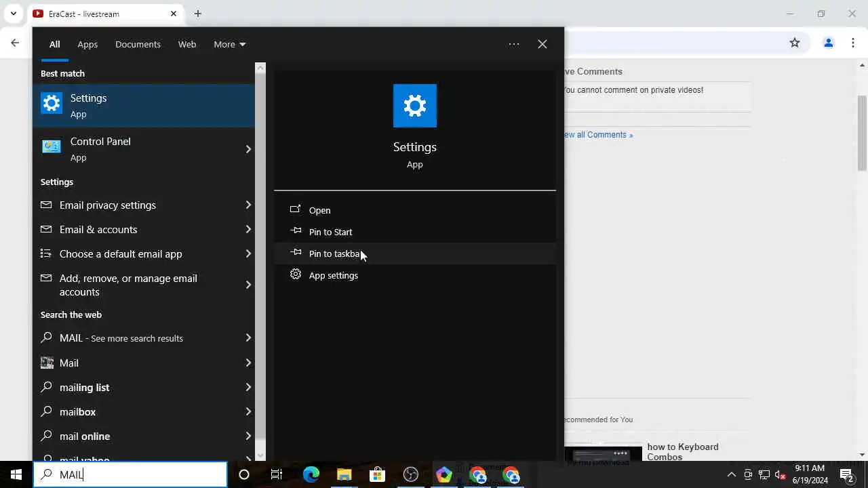Click the back arrow in Chrome
Image resolution: width=868 pixels, height=488 pixels.
(15, 43)
